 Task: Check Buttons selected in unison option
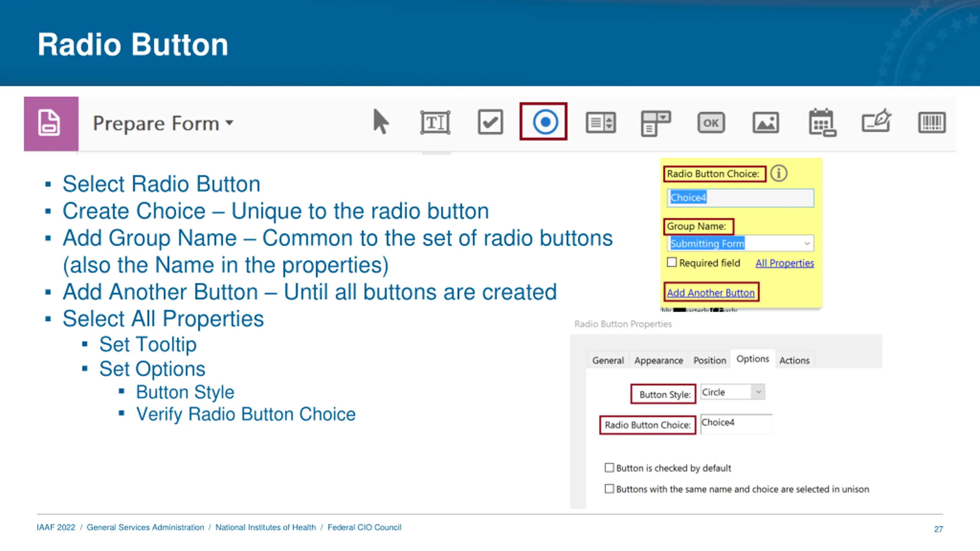[x=609, y=489]
